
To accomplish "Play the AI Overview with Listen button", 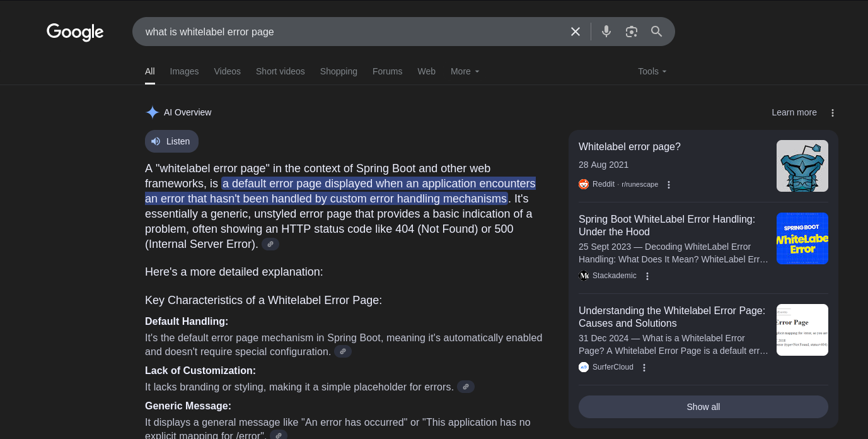I will (171, 141).
